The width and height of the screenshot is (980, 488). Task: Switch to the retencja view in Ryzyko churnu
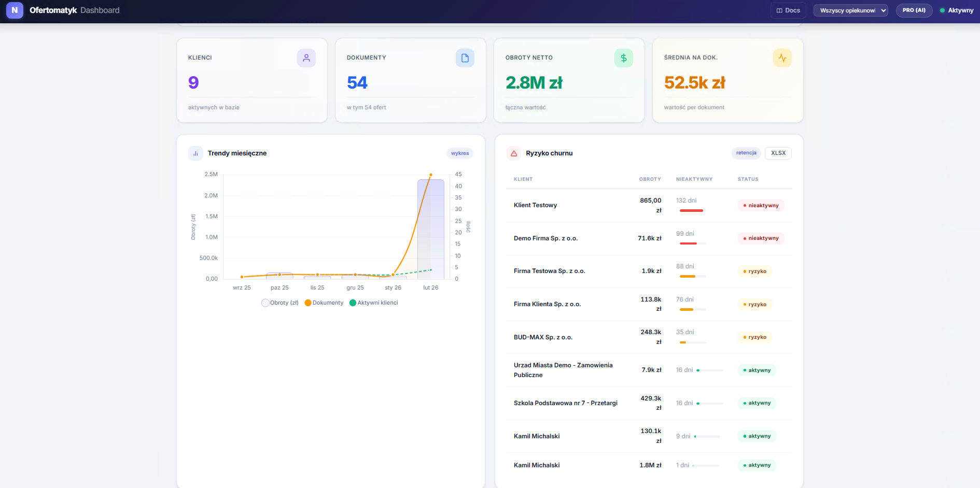click(x=746, y=153)
